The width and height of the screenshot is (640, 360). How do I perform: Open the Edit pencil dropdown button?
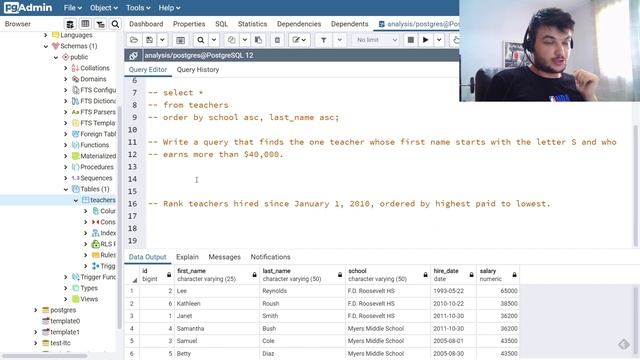pyautogui.click(x=299, y=40)
